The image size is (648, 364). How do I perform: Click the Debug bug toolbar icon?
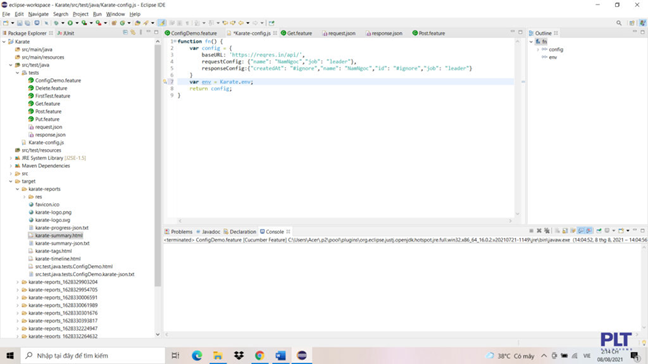coord(56,23)
